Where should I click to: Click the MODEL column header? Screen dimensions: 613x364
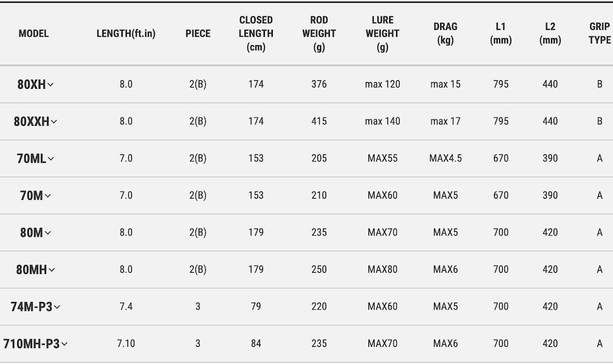point(34,34)
